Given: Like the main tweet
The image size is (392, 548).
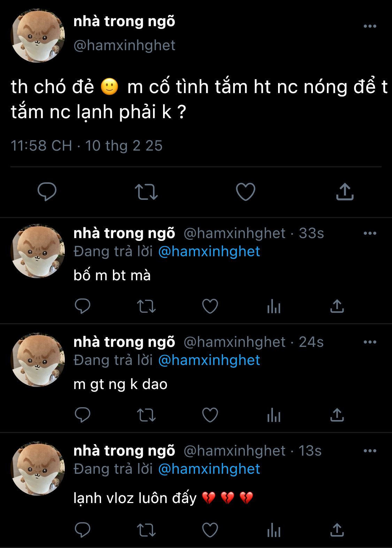Looking at the screenshot, I should [x=246, y=192].
